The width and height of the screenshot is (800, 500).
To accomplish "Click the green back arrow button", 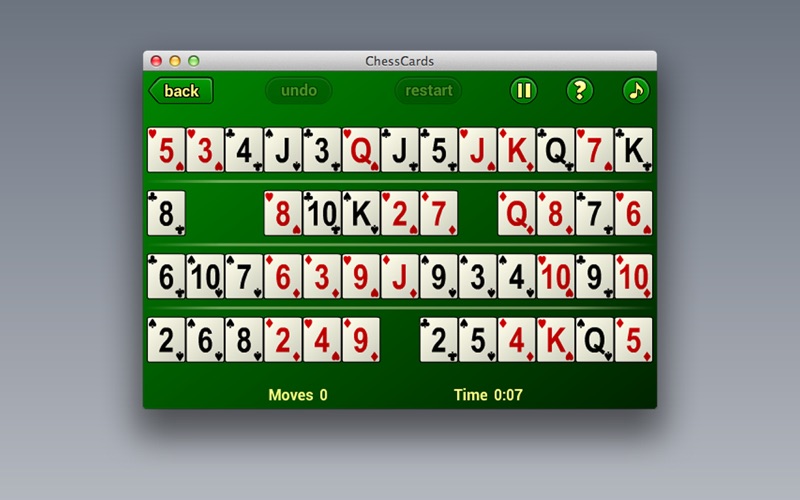I will pyautogui.click(x=180, y=91).
